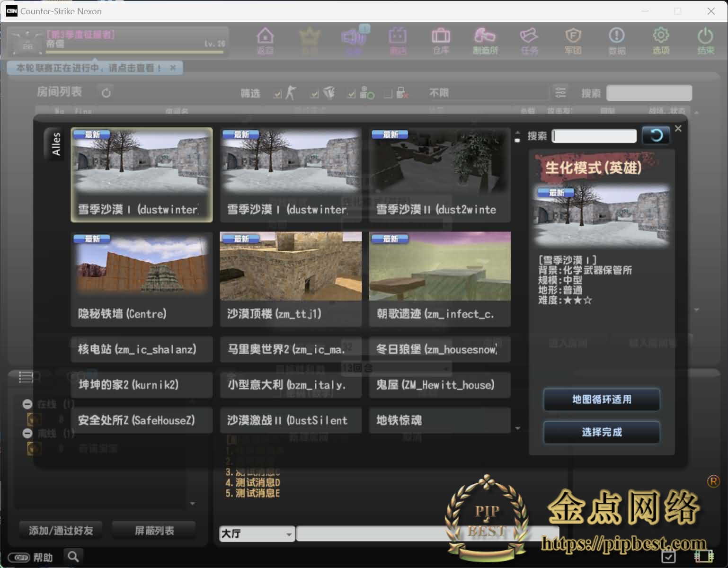Click the 返回 home icon in top toolbar
Screen dimensions: 728x568
click(x=265, y=41)
